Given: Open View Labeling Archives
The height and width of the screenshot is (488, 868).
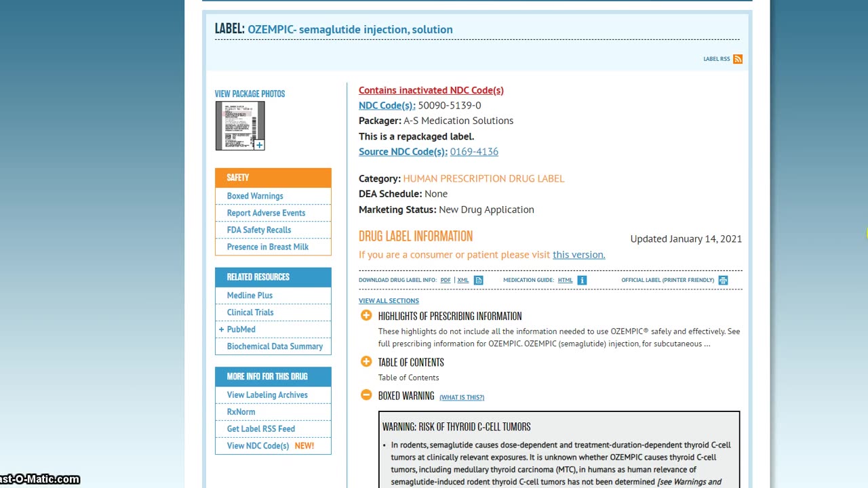Looking at the screenshot, I should (267, 395).
